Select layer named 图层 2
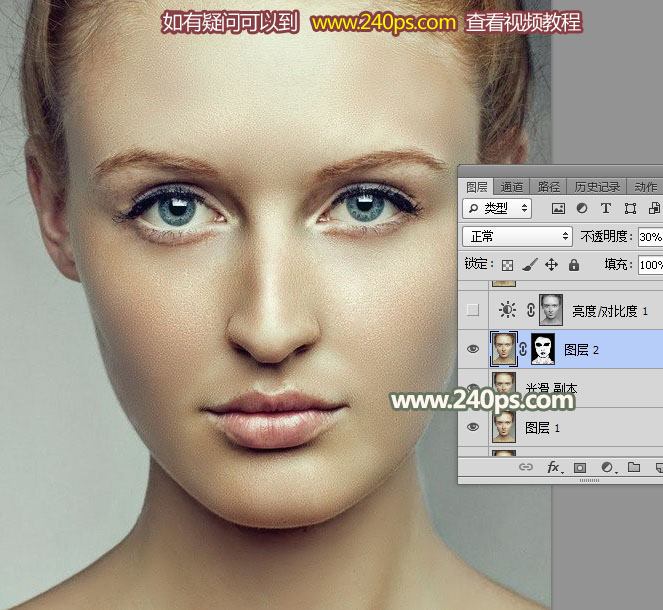Viewport: 663px width, 610px height. coord(581,350)
